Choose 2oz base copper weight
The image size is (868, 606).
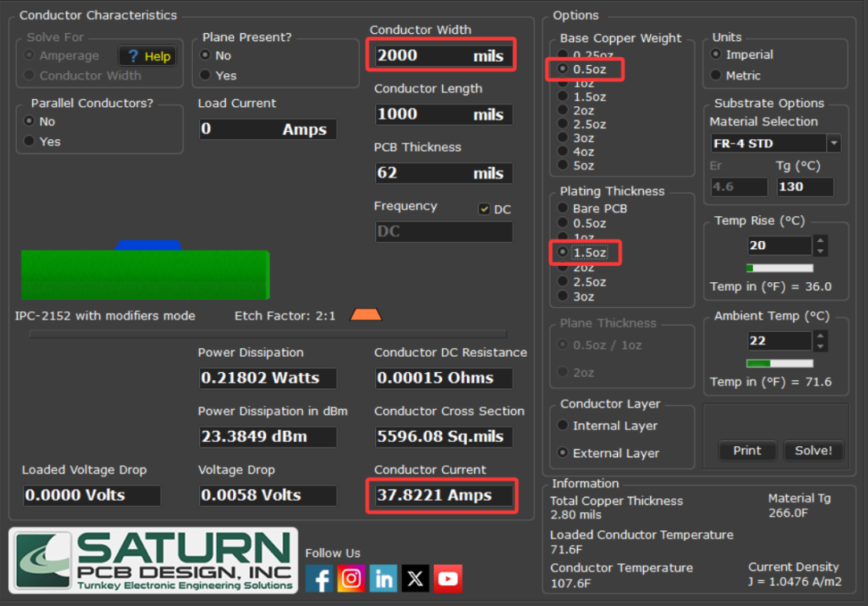[x=563, y=111]
